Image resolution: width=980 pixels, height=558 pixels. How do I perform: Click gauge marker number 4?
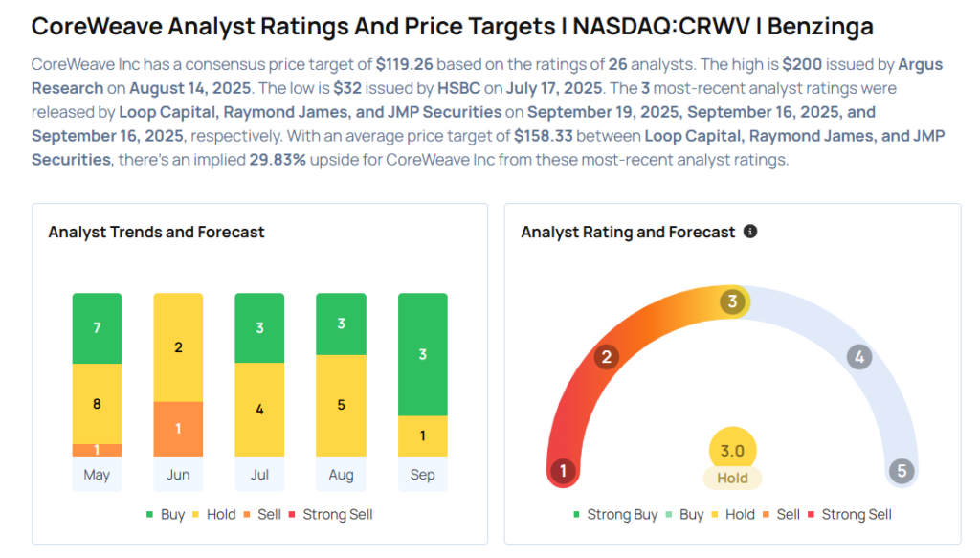(859, 358)
